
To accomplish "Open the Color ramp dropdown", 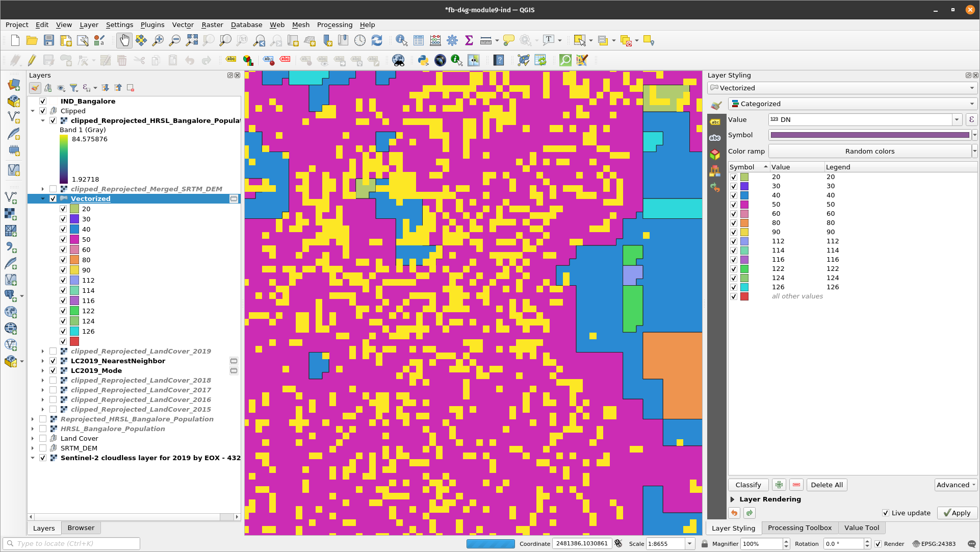I will 974,151.
